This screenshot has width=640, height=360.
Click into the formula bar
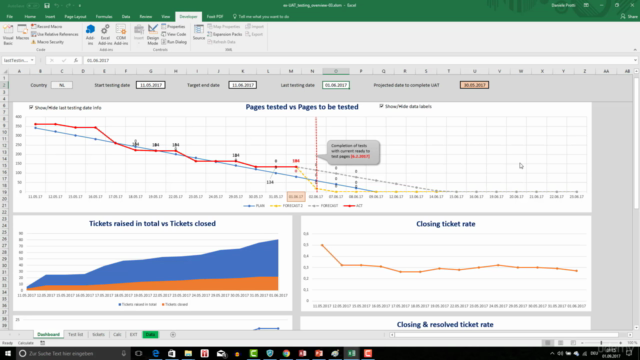tap(359, 60)
